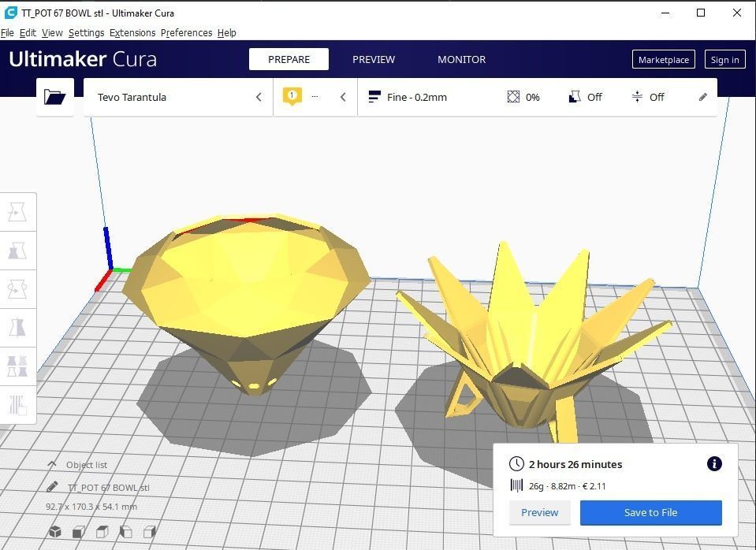
Task: Click the filament material usage icon
Action: (516, 485)
